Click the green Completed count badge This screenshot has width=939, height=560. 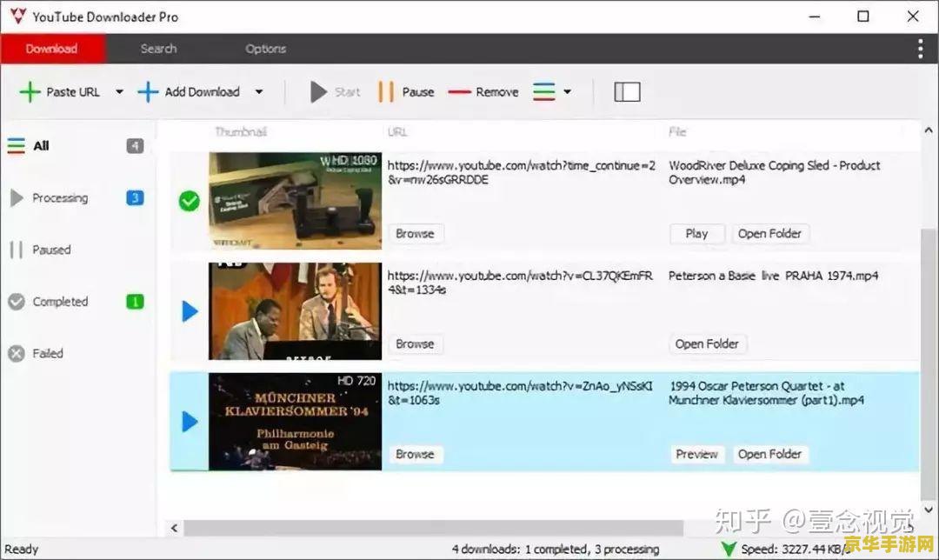click(136, 301)
